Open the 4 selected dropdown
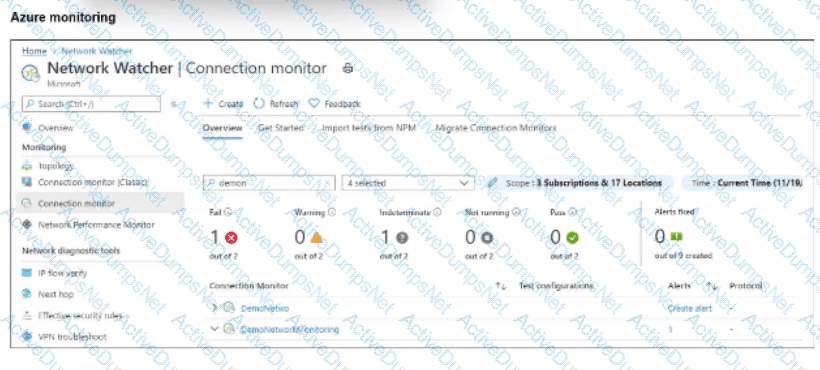The height and width of the screenshot is (370, 820). (x=408, y=183)
